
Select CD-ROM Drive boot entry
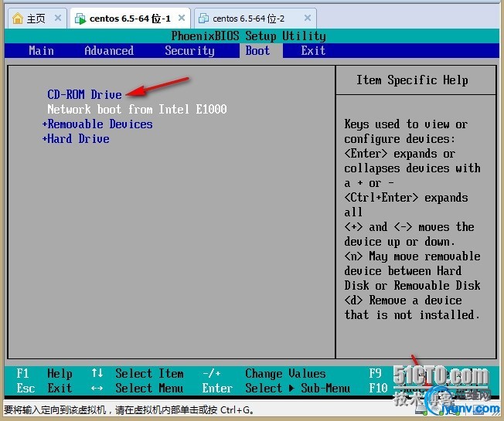[x=84, y=94]
